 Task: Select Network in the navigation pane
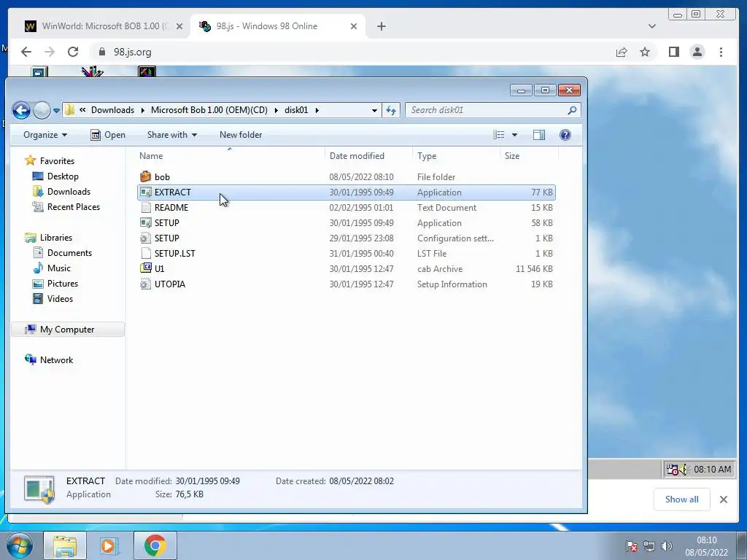56,360
